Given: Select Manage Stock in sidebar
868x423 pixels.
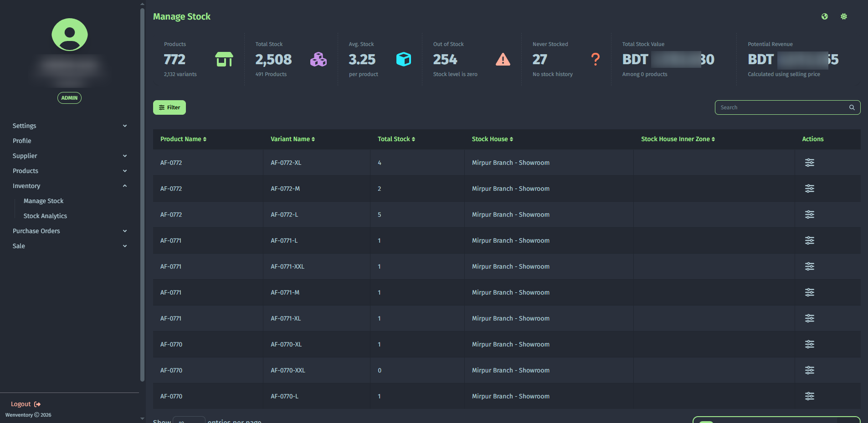Looking at the screenshot, I should point(43,201).
